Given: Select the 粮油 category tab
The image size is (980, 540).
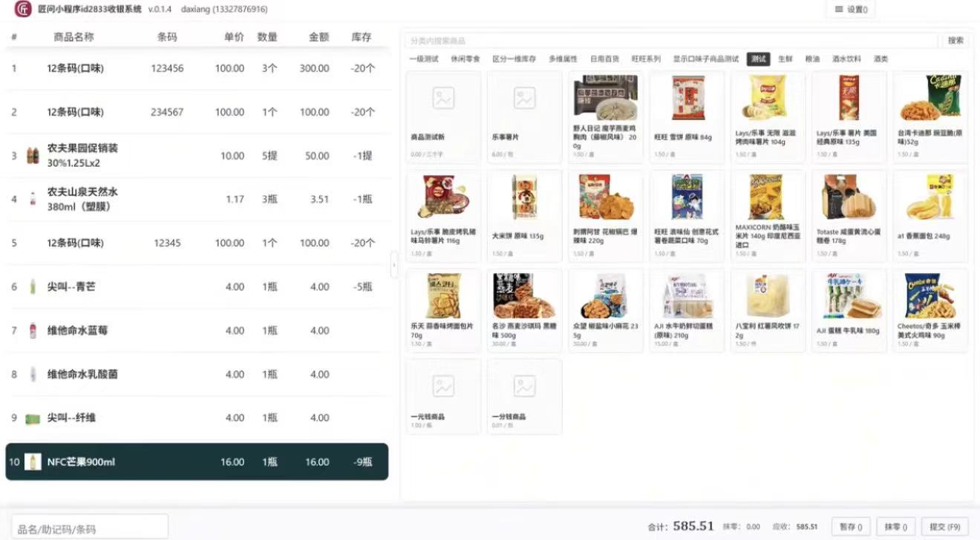Looking at the screenshot, I should coord(812,59).
